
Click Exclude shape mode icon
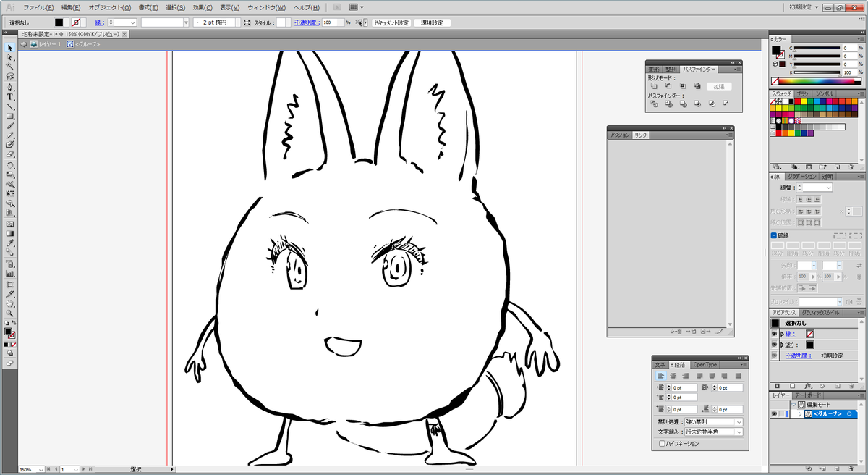click(697, 86)
